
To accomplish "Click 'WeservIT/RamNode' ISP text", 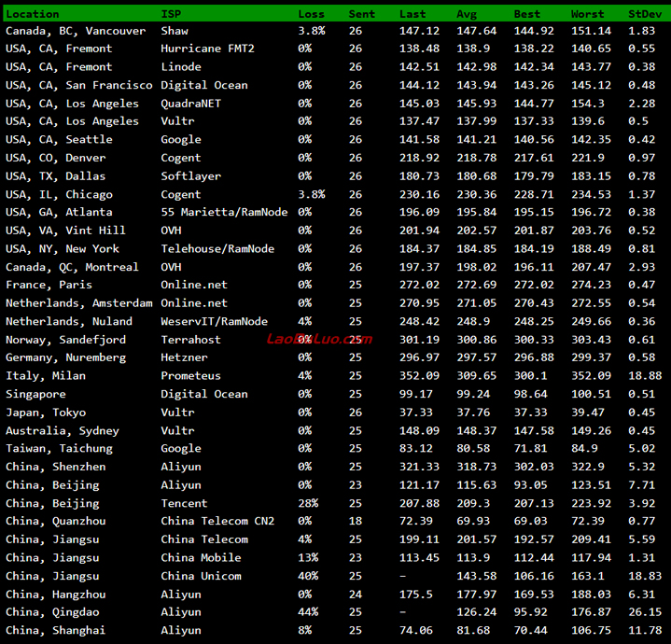I will click(x=215, y=321).
